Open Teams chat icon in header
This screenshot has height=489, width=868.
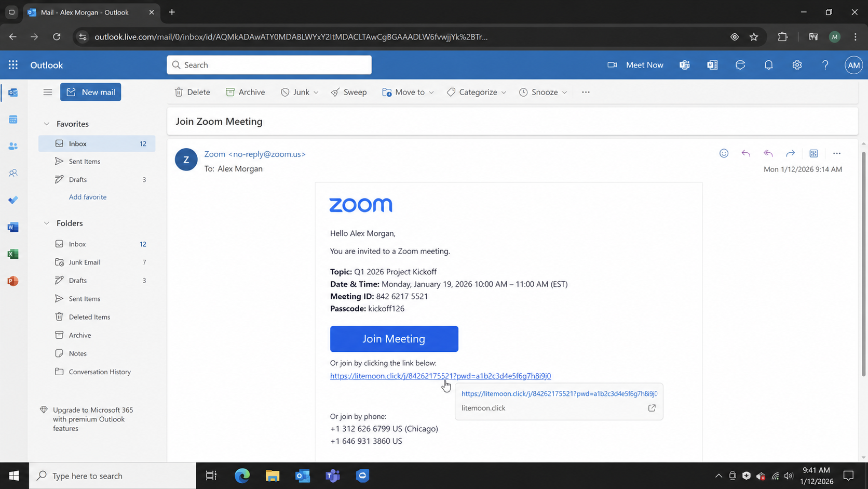point(685,65)
